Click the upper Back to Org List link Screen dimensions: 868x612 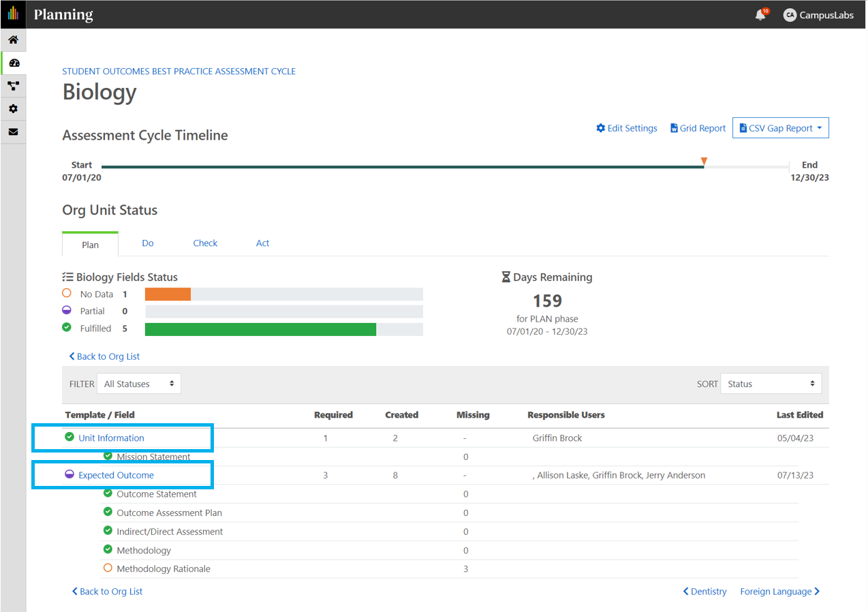tap(105, 356)
